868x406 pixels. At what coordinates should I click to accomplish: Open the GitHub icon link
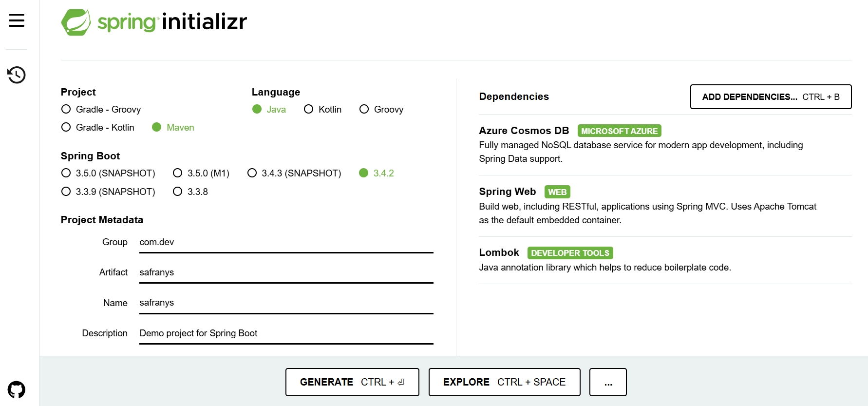(x=17, y=390)
